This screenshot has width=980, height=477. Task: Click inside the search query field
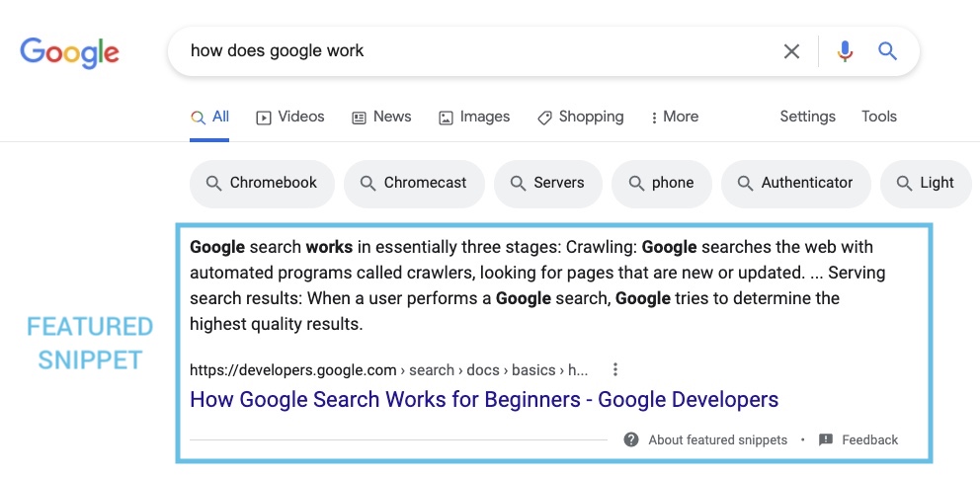[x=475, y=51]
